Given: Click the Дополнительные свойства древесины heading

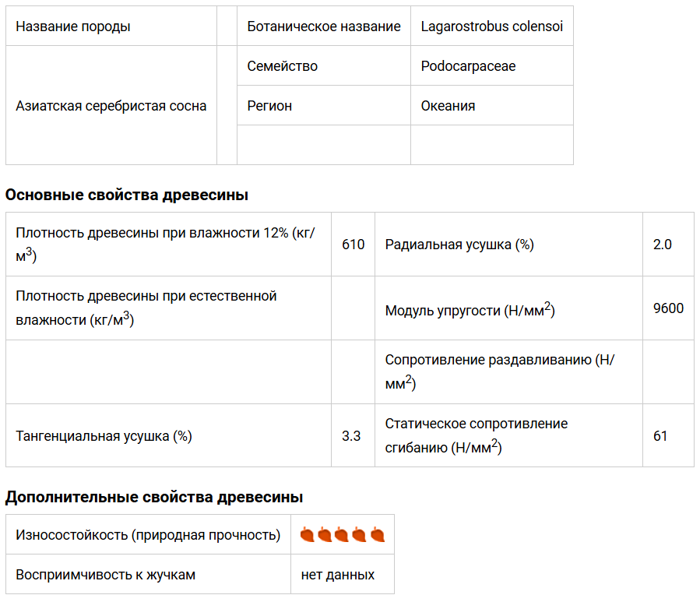Looking at the screenshot, I should 154,497.
